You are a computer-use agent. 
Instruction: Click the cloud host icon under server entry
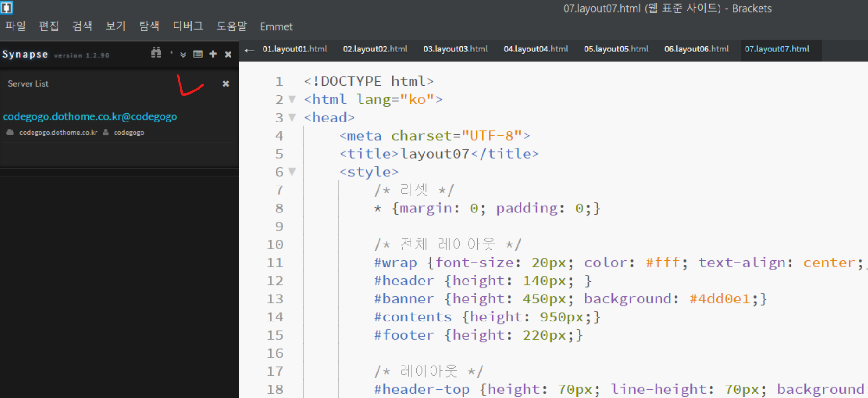[x=10, y=132]
